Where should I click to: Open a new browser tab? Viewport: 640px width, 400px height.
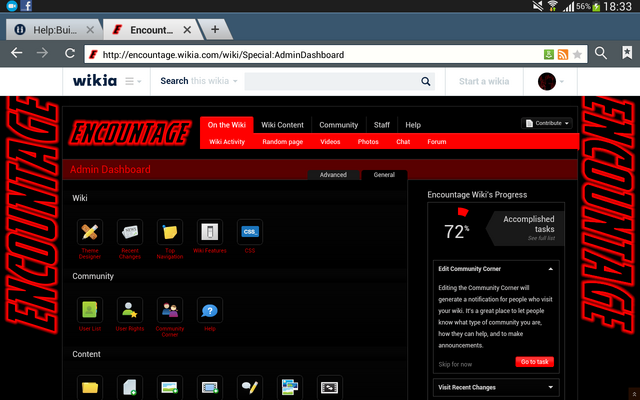(215, 29)
